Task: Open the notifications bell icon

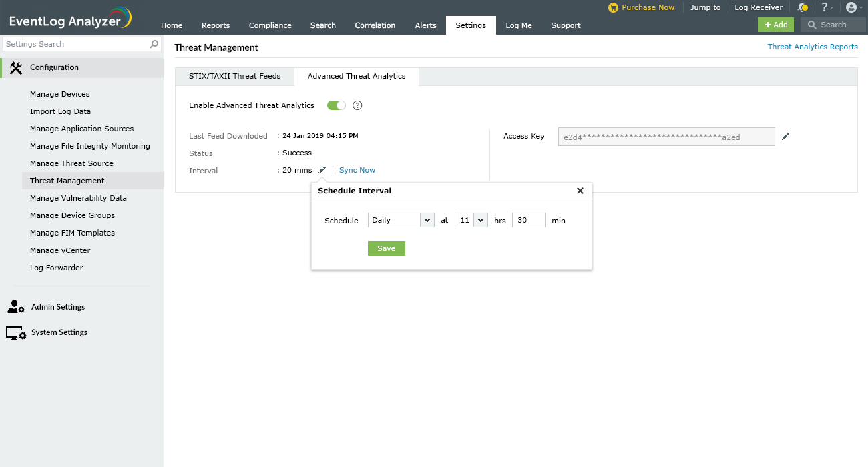Action: click(x=803, y=7)
